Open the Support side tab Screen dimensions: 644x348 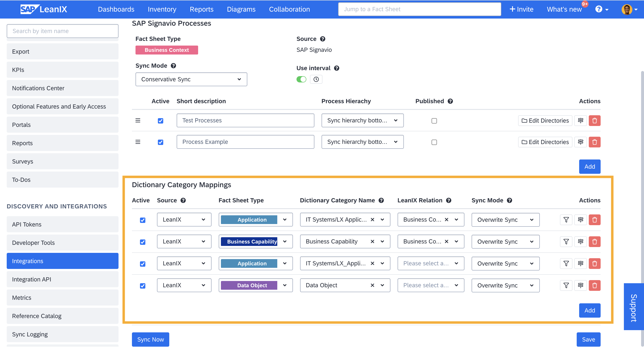pyautogui.click(x=634, y=307)
